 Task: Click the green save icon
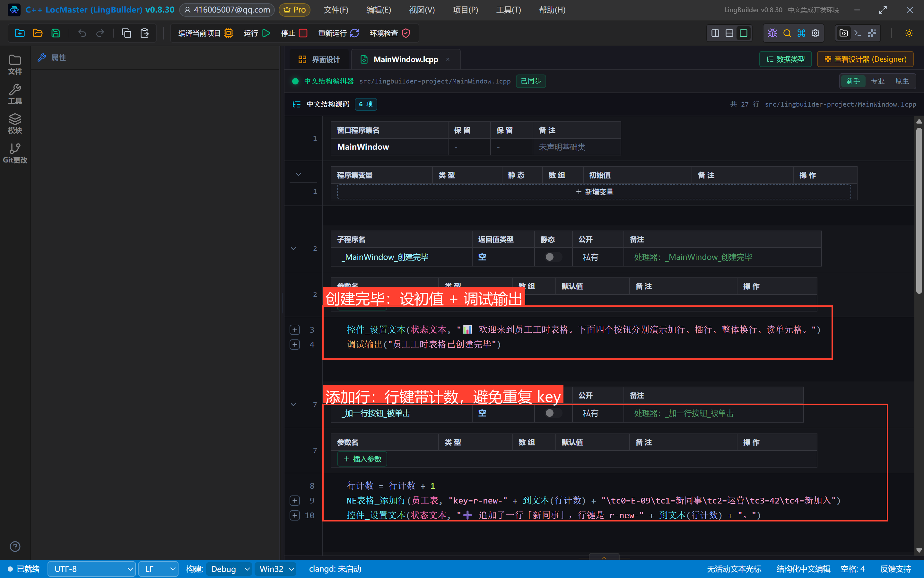(x=56, y=33)
